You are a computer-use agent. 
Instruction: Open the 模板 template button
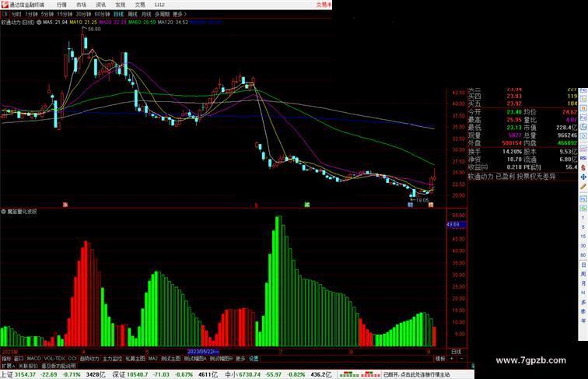click(x=440, y=359)
